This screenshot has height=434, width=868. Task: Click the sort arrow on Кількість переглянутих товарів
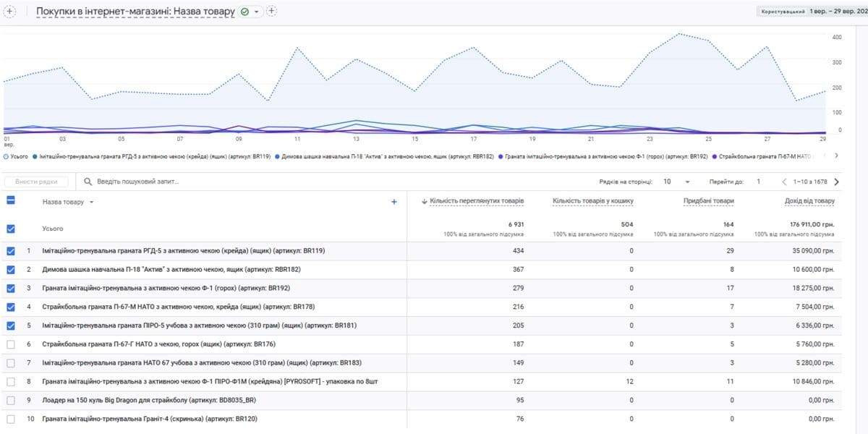[x=424, y=201]
